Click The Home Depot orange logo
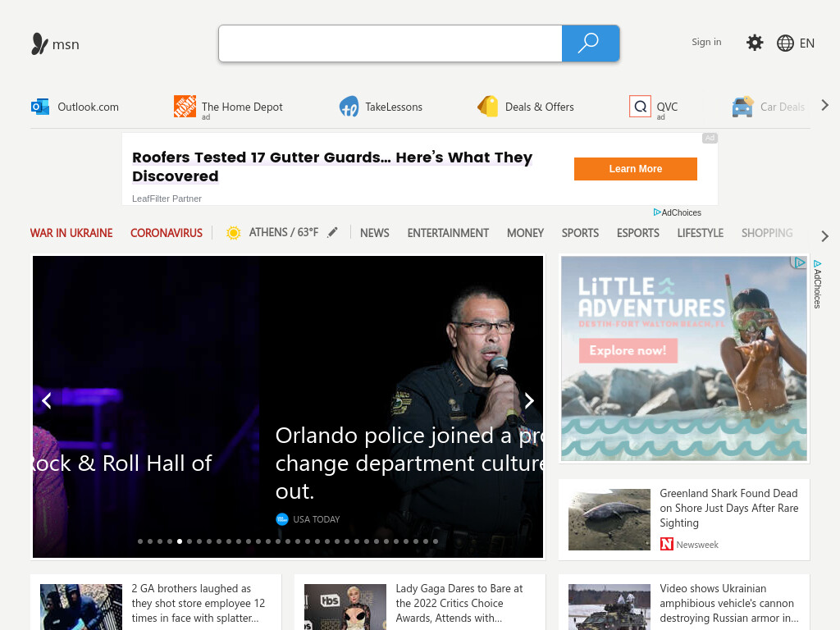The width and height of the screenshot is (840, 630). 185,106
